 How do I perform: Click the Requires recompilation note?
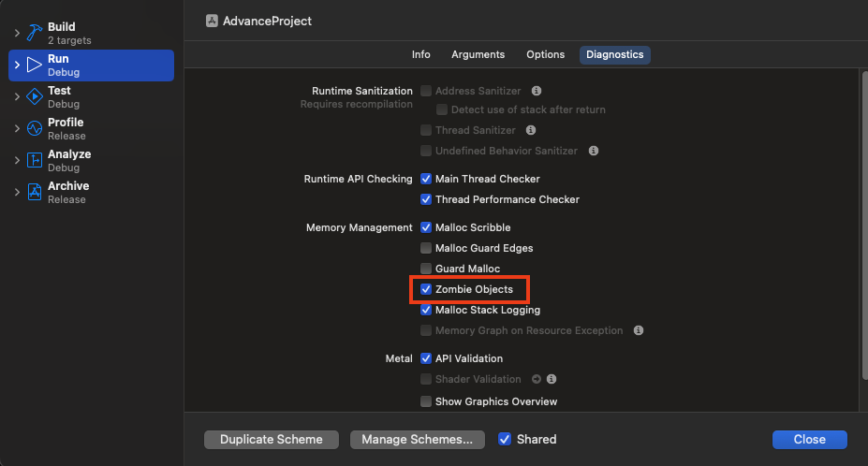(x=357, y=104)
